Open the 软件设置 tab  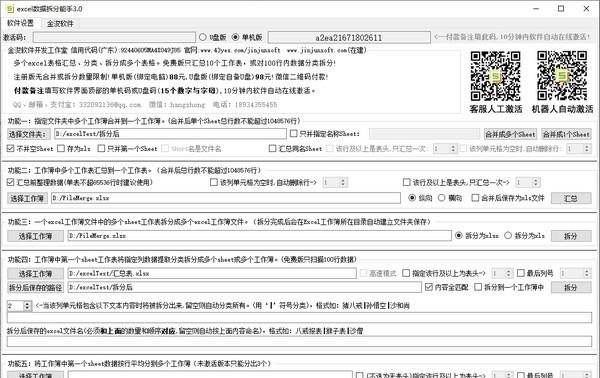(21, 23)
